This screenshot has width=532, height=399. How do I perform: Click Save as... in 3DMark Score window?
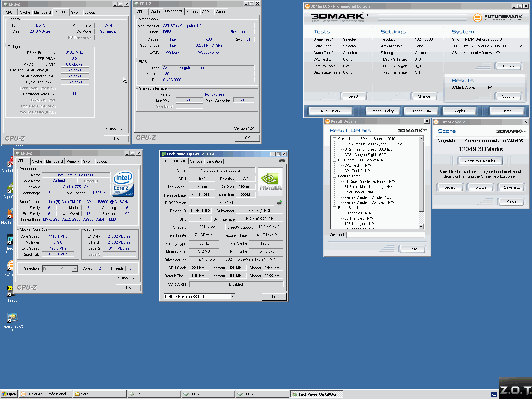coord(512,187)
